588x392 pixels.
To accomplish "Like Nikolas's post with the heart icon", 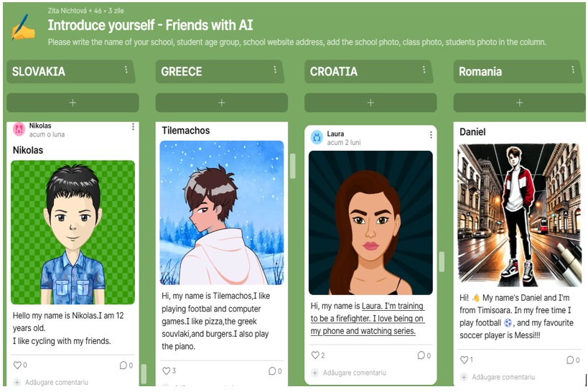I will pyautogui.click(x=17, y=365).
